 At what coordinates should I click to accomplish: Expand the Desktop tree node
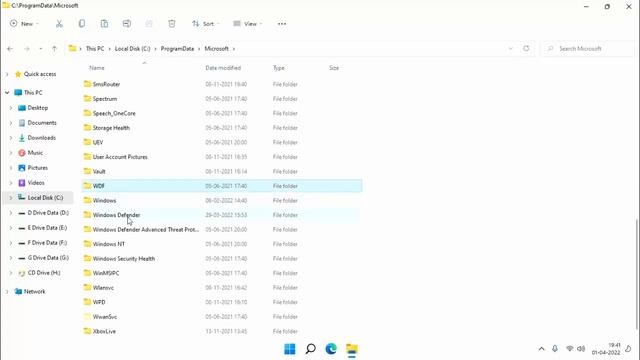click(11, 108)
